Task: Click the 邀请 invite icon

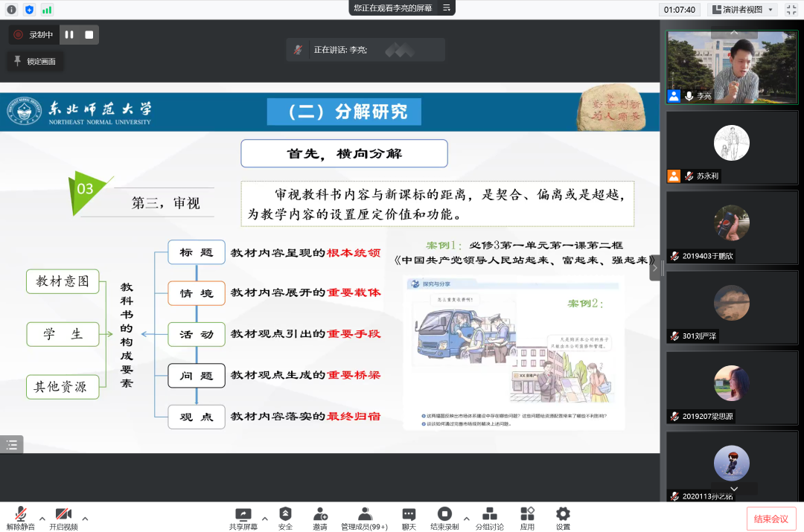Action: click(x=320, y=518)
